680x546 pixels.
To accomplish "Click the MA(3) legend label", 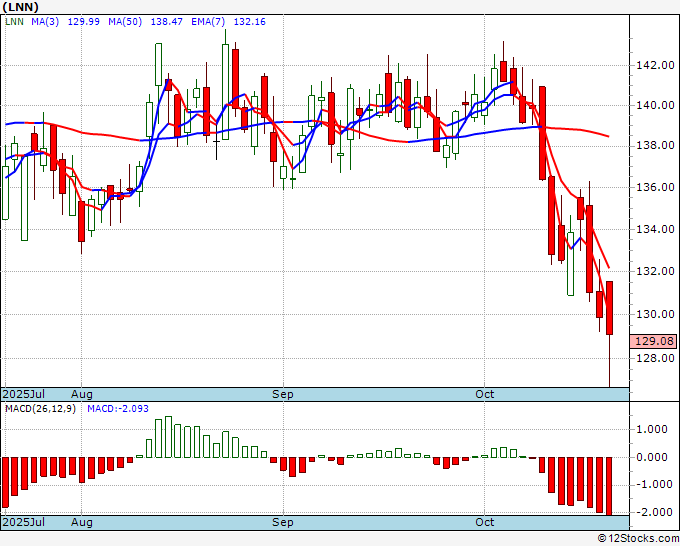I will [45, 22].
